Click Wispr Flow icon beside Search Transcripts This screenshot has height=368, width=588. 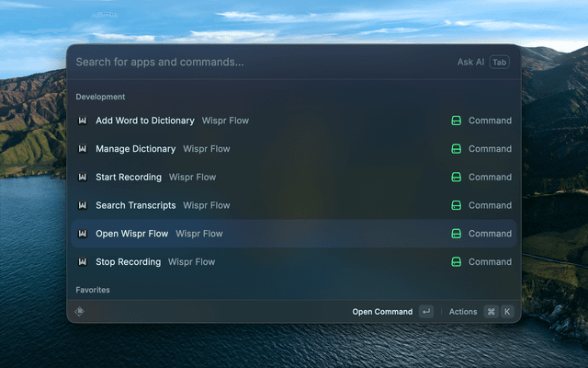tap(83, 205)
